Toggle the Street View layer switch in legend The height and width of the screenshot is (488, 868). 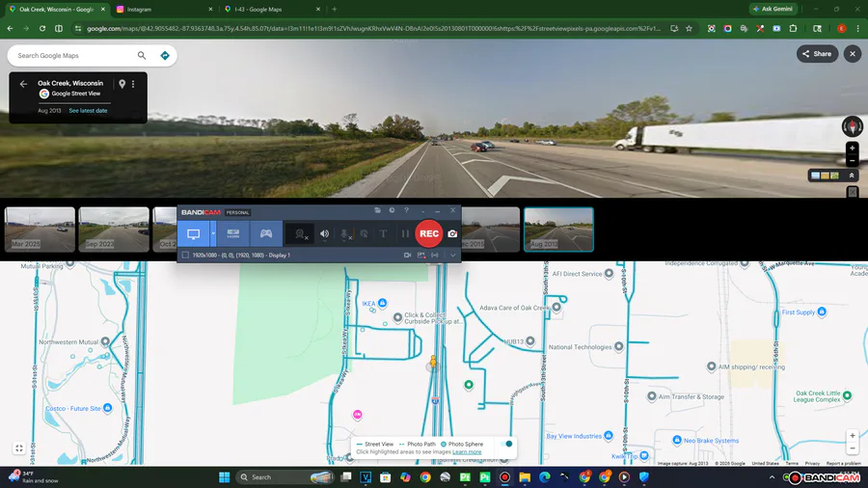click(506, 444)
